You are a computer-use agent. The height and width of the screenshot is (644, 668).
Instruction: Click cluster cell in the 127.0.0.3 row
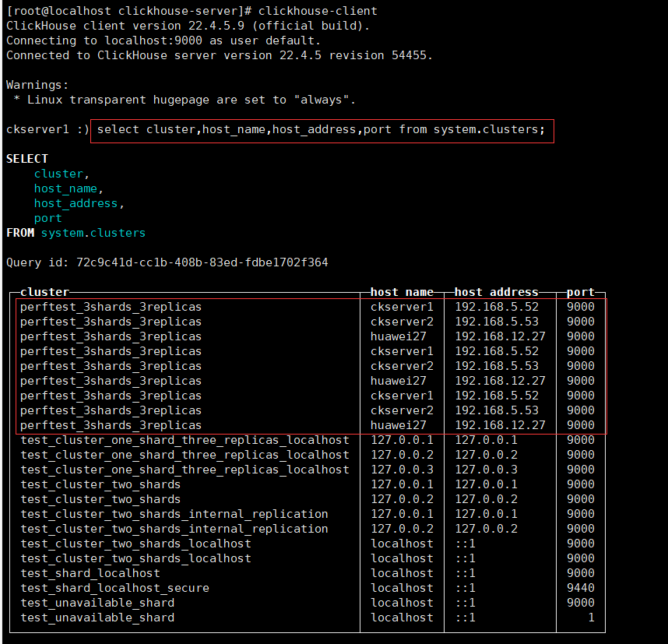185,470
